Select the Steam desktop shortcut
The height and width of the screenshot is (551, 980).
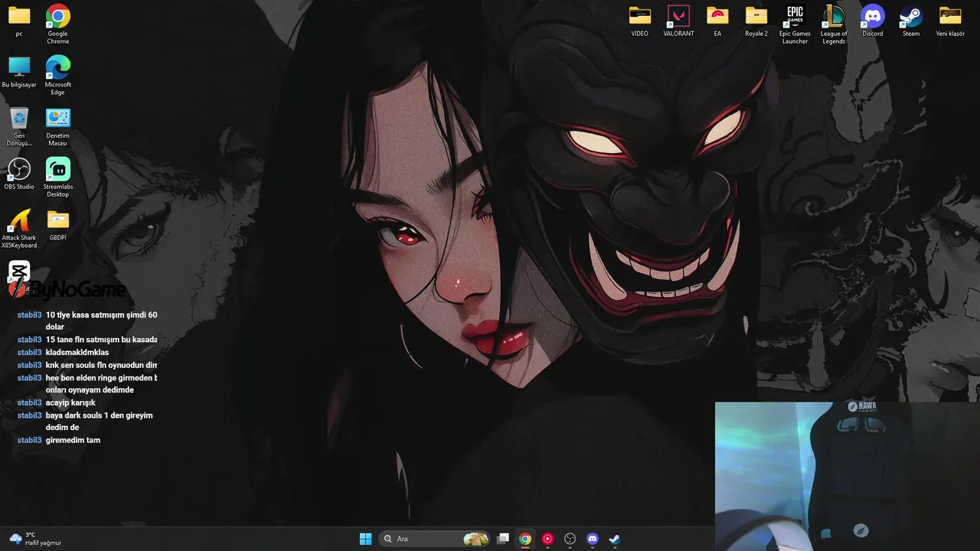911,21
